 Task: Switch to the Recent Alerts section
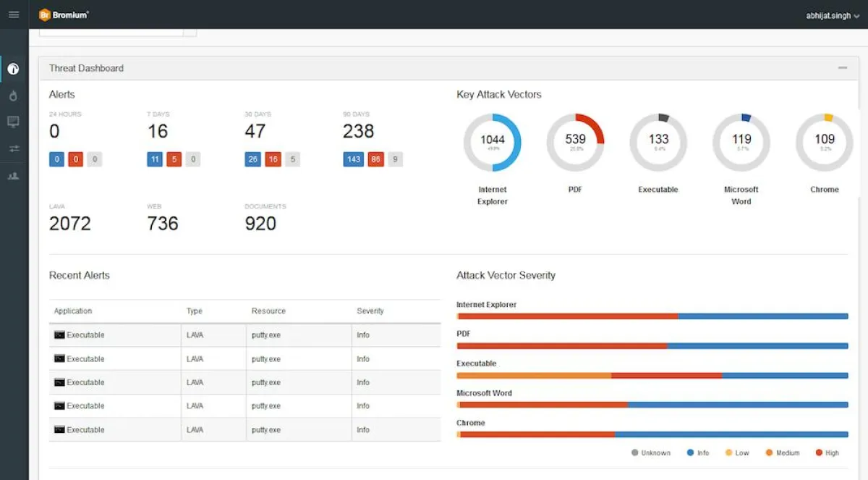[x=80, y=275]
